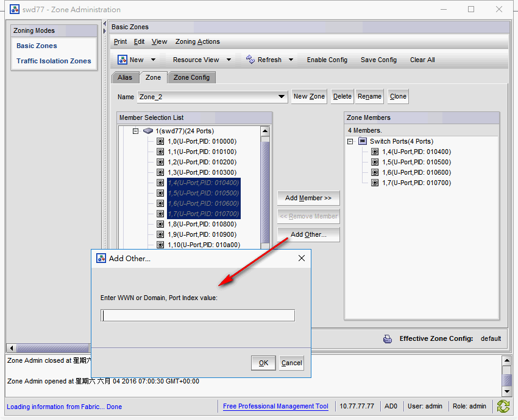Click log panel scrollbar down arrow

click(x=507, y=391)
